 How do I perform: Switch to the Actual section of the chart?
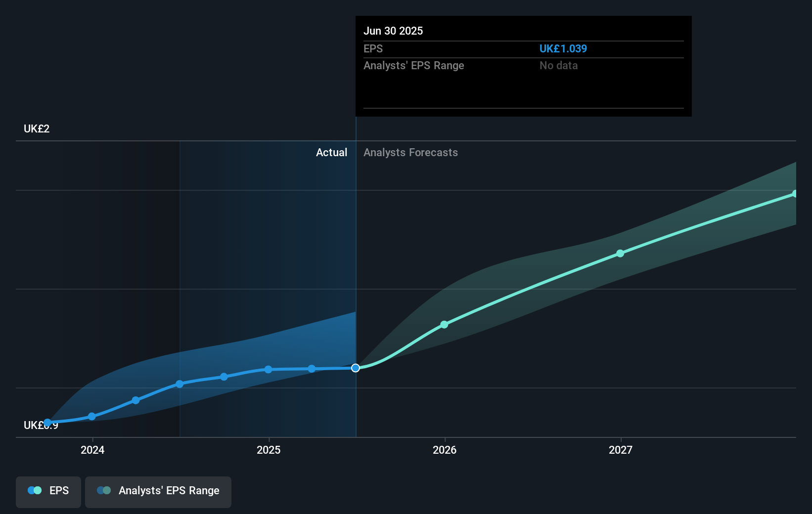click(331, 152)
